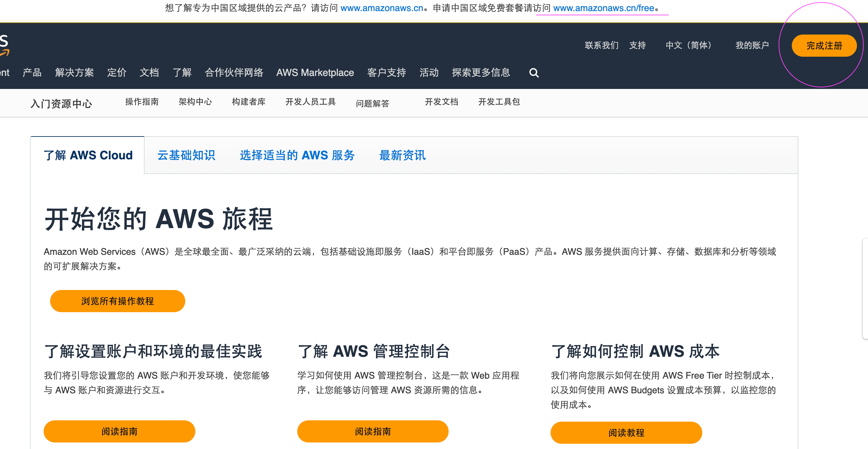
Task: Open 中文（简体）language selector
Action: [x=688, y=45]
